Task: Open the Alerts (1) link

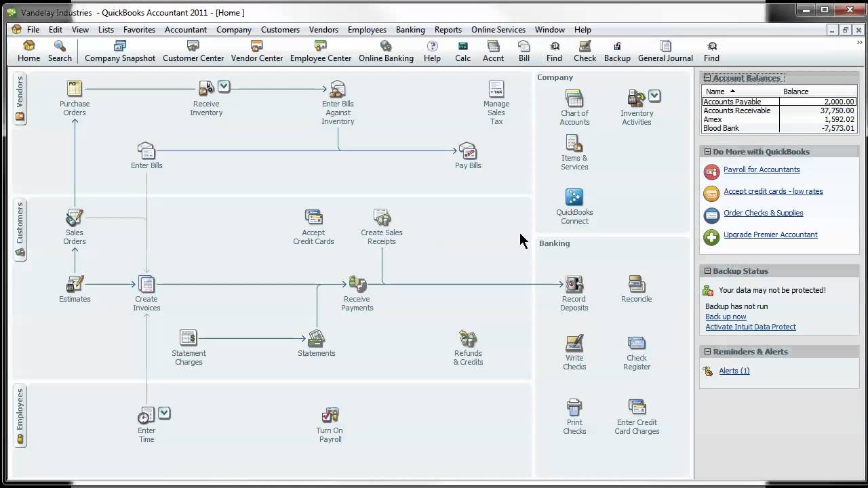Action: (734, 371)
